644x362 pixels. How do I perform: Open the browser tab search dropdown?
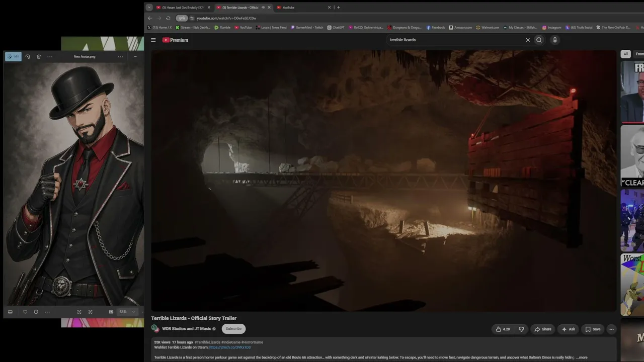tap(149, 8)
